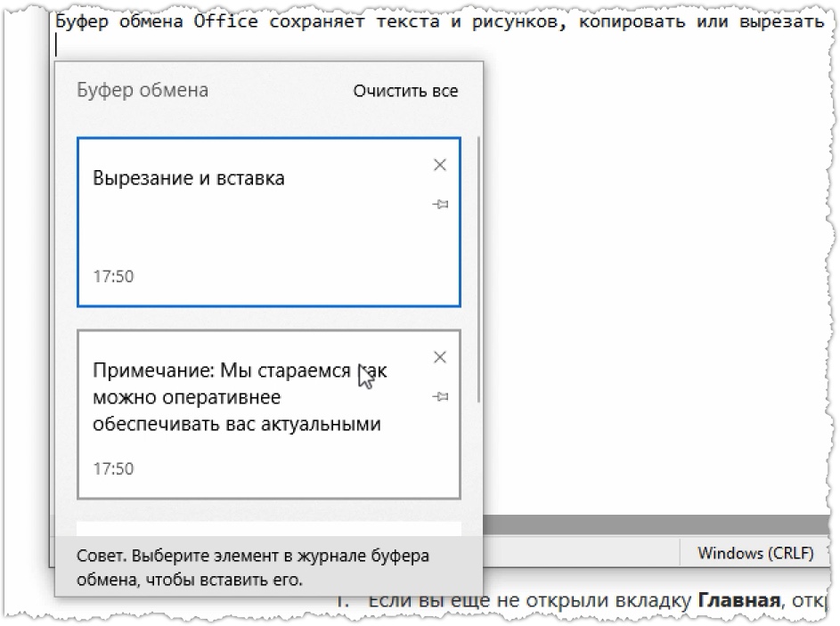Click the "Буфер обмена" panel title
This screenshot has width=840, height=626.
(x=143, y=91)
